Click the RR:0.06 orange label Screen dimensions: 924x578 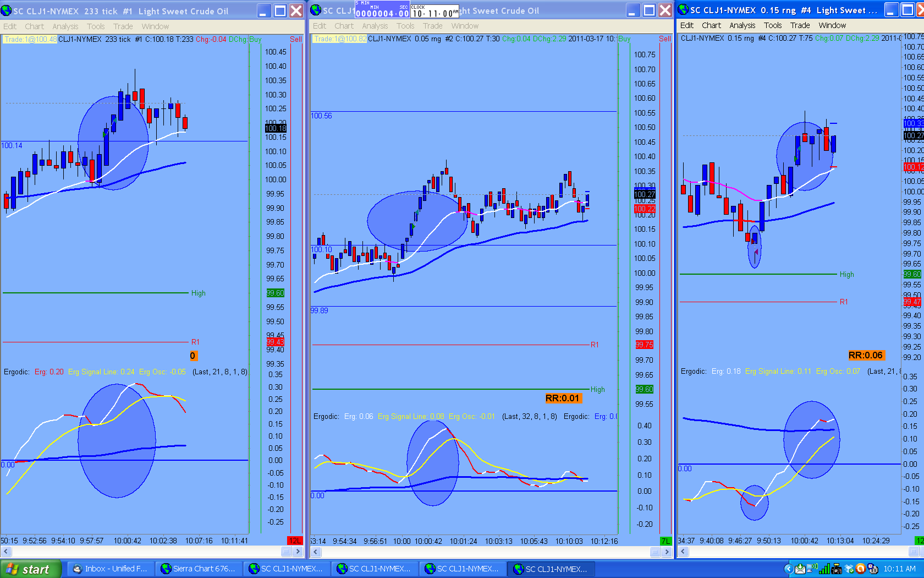click(866, 355)
